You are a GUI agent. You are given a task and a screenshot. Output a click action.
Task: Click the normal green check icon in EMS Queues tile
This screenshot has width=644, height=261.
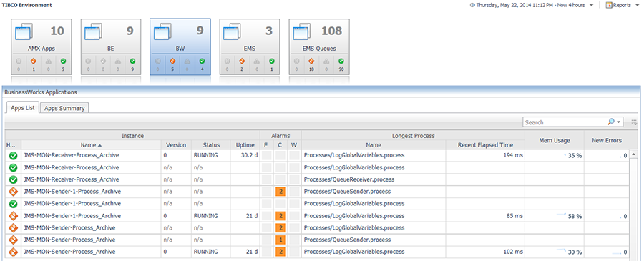pos(341,61)
